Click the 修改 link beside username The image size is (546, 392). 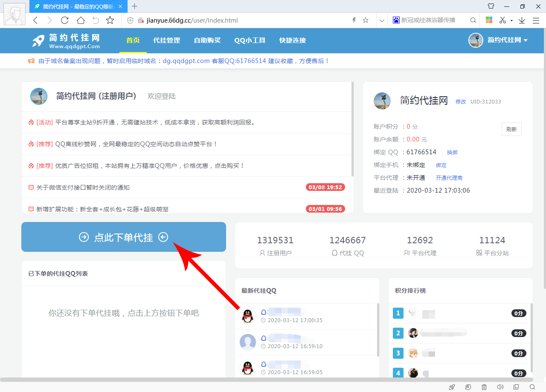click(x=461, y=102)
